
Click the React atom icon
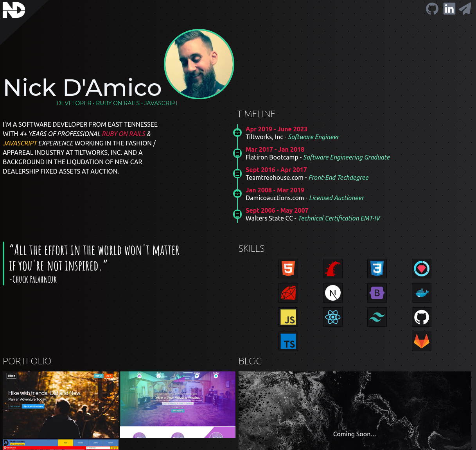[x=333, y=317]
